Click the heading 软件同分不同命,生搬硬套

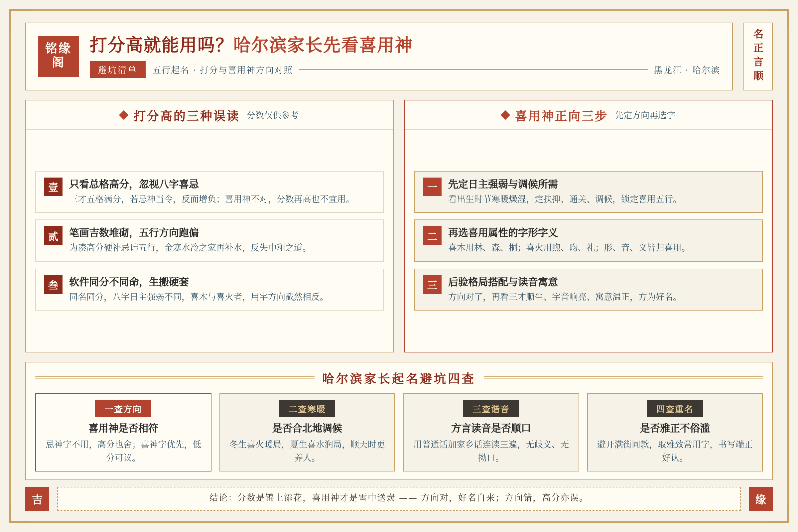129,282
